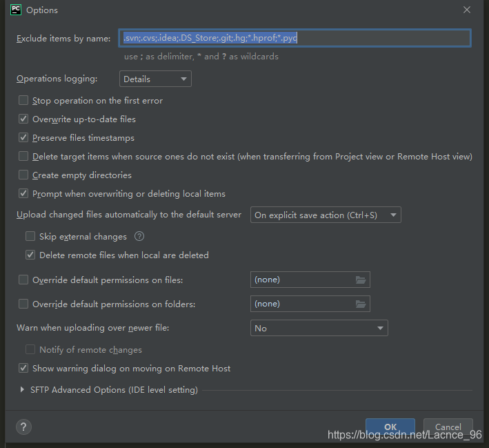
Task: Close the Options dialog
Action: point(466,10)
